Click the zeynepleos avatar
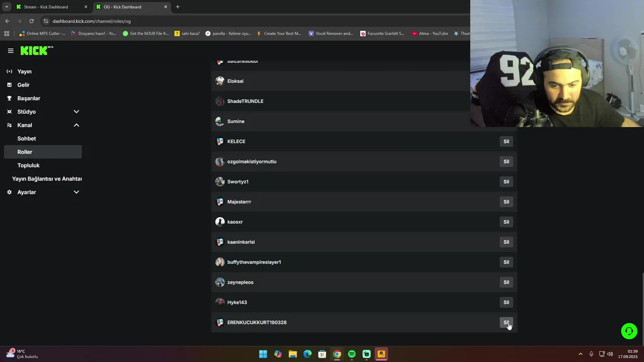644x362 pixels. tap(220, 282)
